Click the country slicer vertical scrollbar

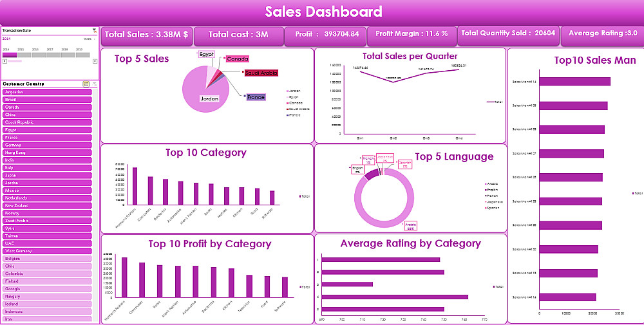pos(96,205)
